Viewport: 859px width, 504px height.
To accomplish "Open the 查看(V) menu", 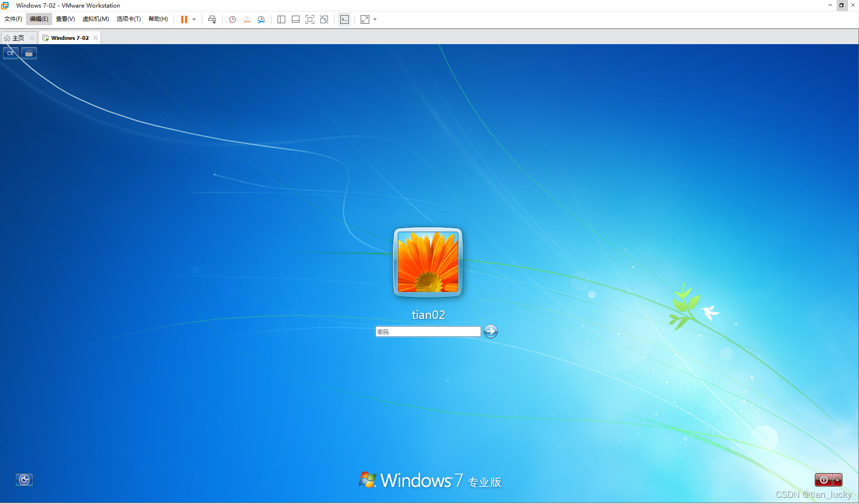I will tap(65, 19).
